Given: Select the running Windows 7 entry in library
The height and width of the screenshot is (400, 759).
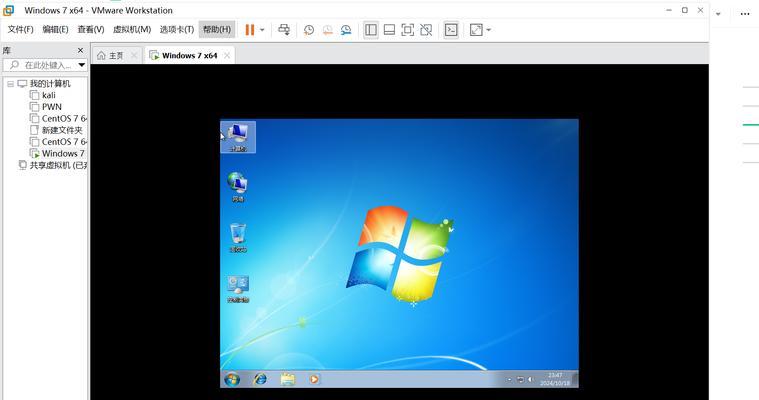Looking at the screenshot, I should [x=62, y=154].
